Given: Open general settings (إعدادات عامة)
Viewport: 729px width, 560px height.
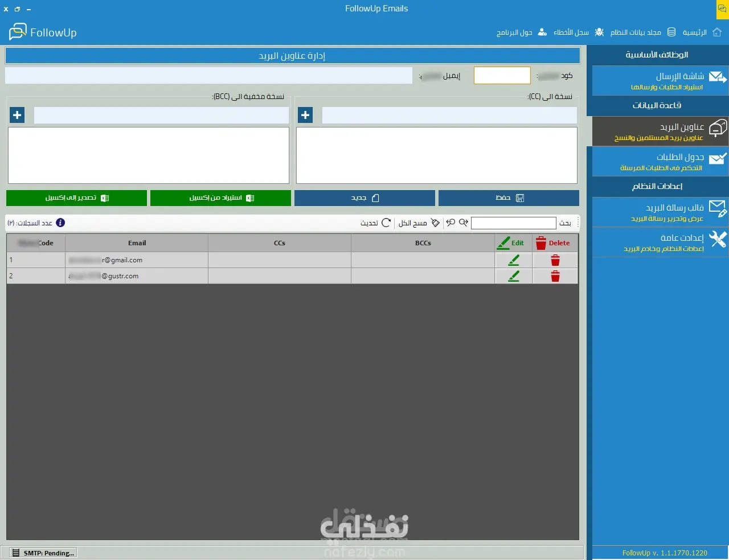Looking at the screenshot, I should (x=660, y=242).
